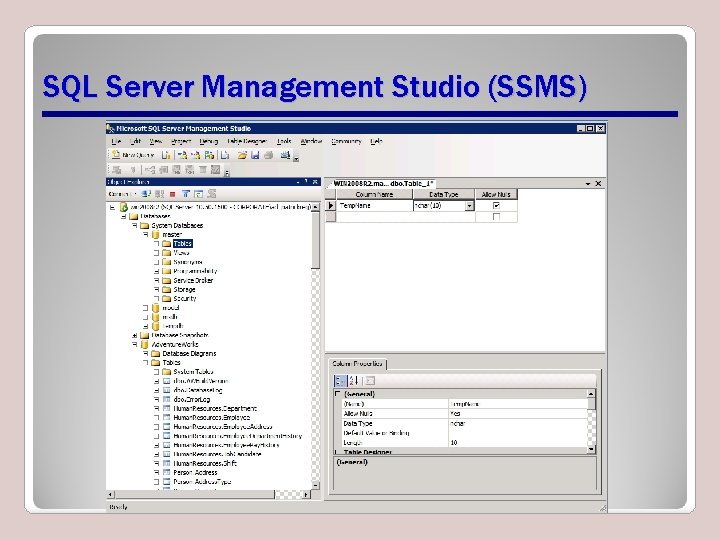
Task: Click the Connect Object Explorer server icon
Action: coord(146,194)
